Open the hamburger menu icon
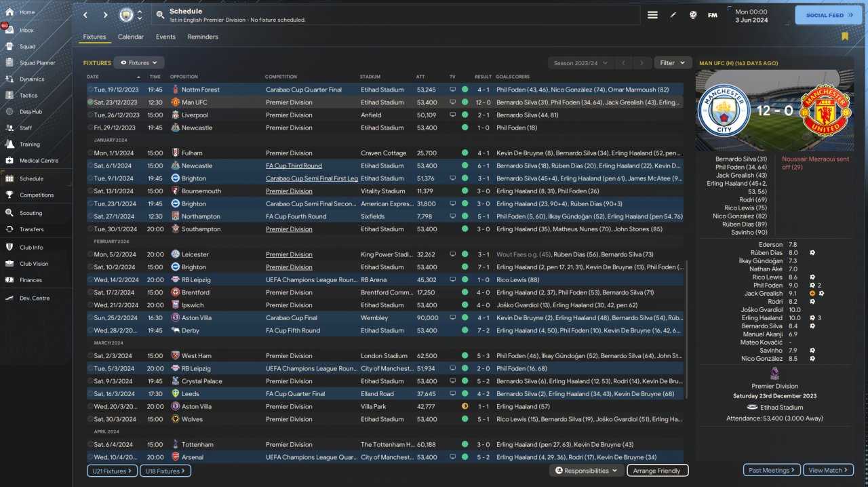Screen dimensions: 868x487 click(652, 15)
